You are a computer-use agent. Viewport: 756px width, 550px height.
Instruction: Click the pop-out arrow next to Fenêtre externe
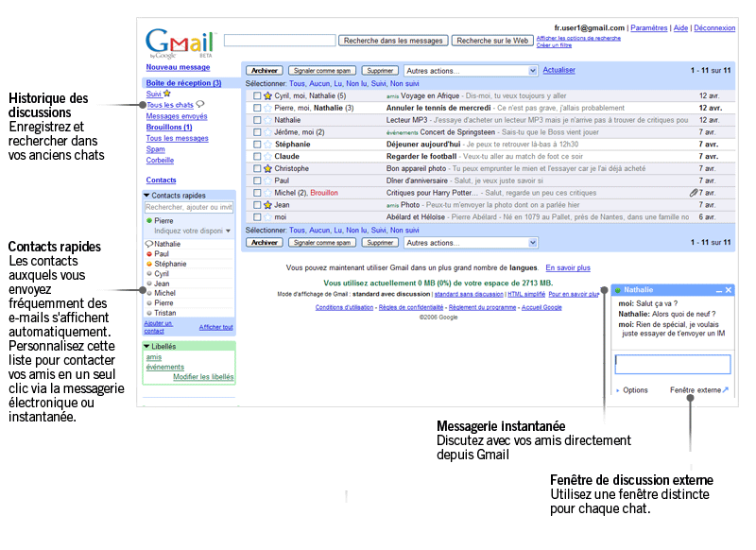click(726, 389)
